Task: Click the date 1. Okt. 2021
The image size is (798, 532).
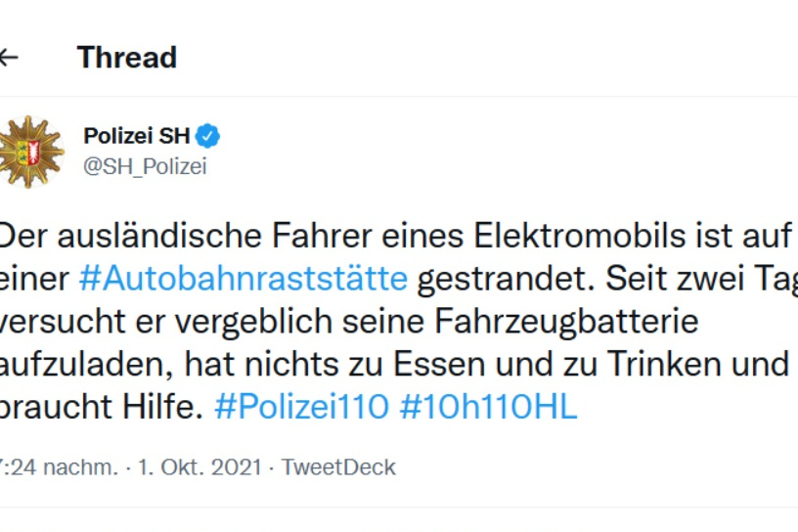Action: [198, 467]
